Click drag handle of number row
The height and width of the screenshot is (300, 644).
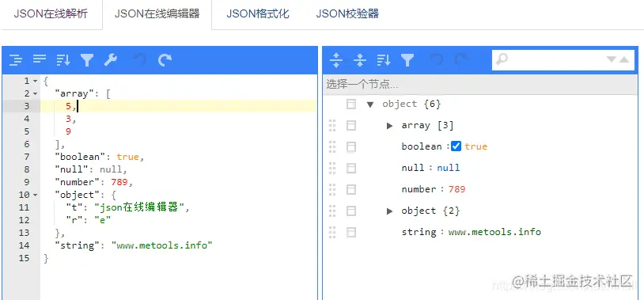pos(332,189)
